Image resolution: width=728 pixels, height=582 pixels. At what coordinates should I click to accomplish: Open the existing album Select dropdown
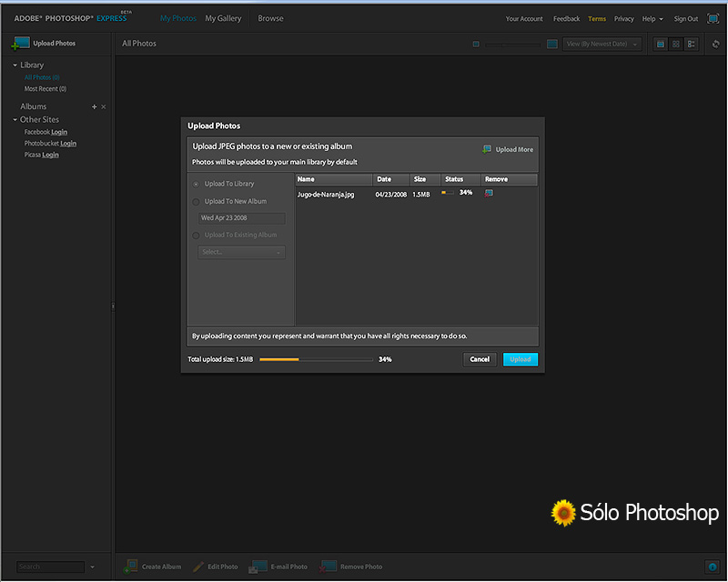[x=240, y=251]
